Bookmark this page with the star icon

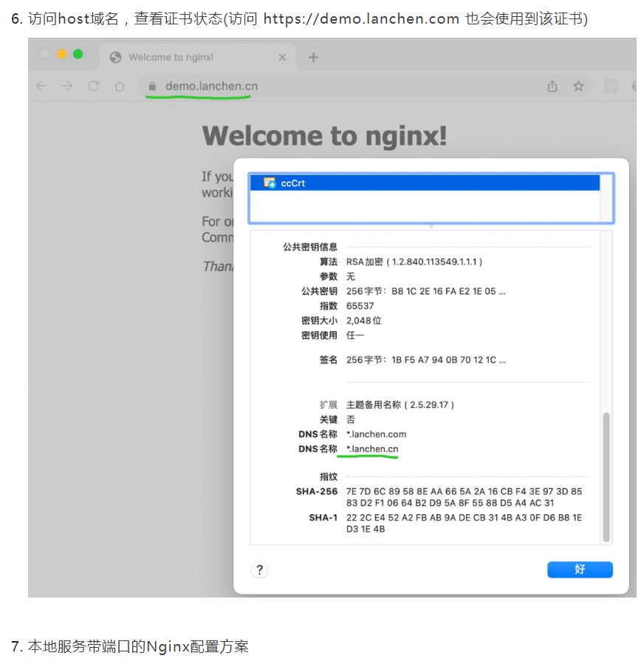click(x=578, y=86)
